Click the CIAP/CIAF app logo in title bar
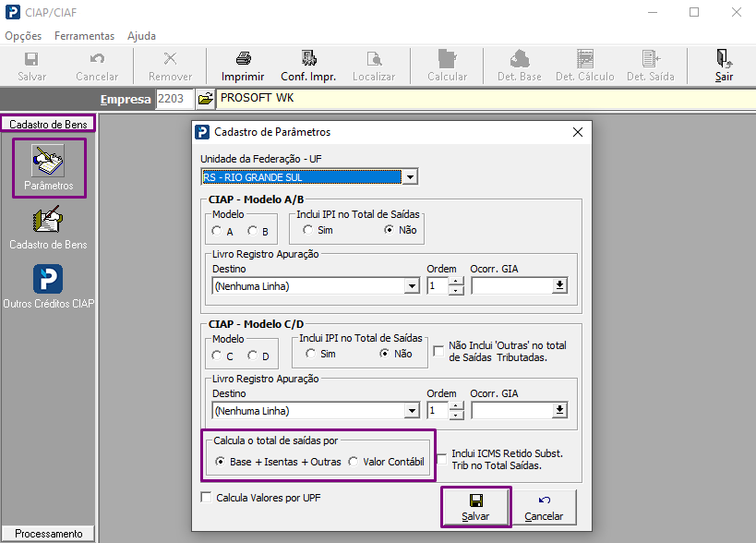 point(13,12)
